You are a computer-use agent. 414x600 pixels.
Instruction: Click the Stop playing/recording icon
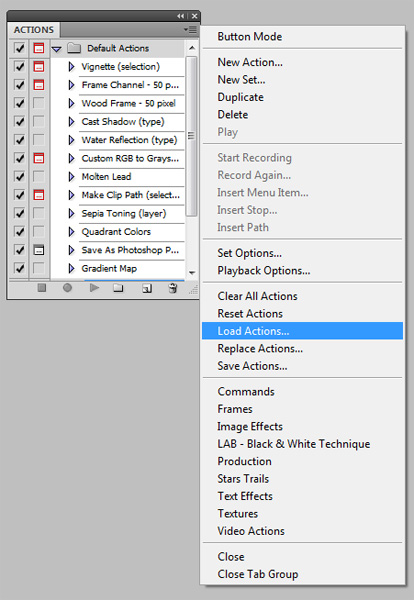(x=42, y=287)
